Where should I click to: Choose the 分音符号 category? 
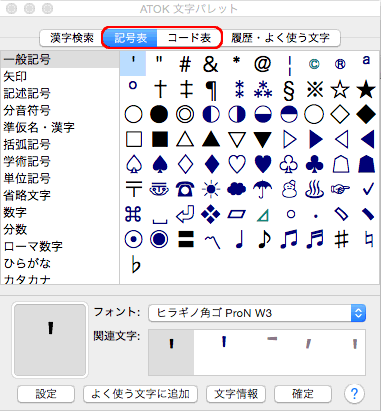[60, 111]
